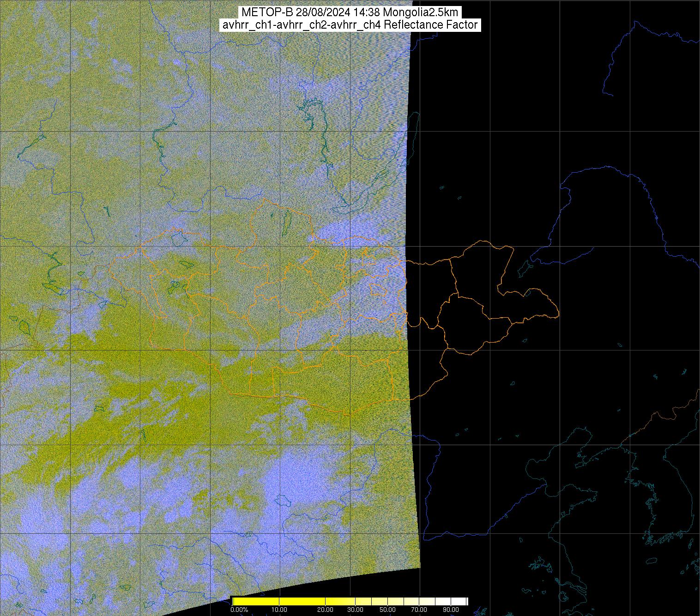Click the saturated yellow segment between 0.00% and 10.00
The height and width of the screenshot is (616, 700).
[x=255, y=601]
